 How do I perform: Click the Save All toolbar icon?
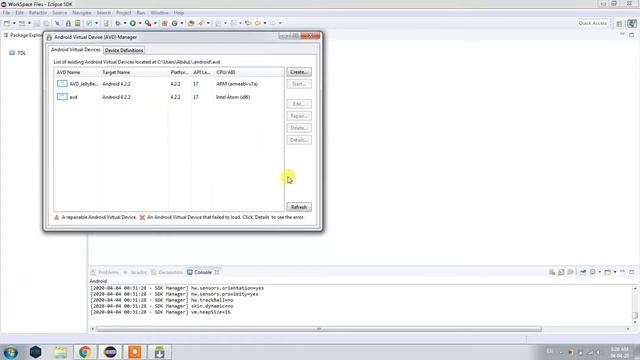tap(46, 23)
